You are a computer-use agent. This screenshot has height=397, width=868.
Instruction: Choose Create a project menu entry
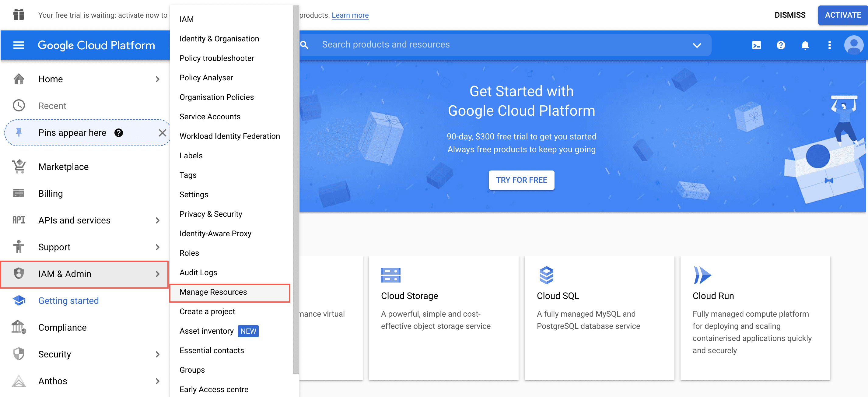207,311
